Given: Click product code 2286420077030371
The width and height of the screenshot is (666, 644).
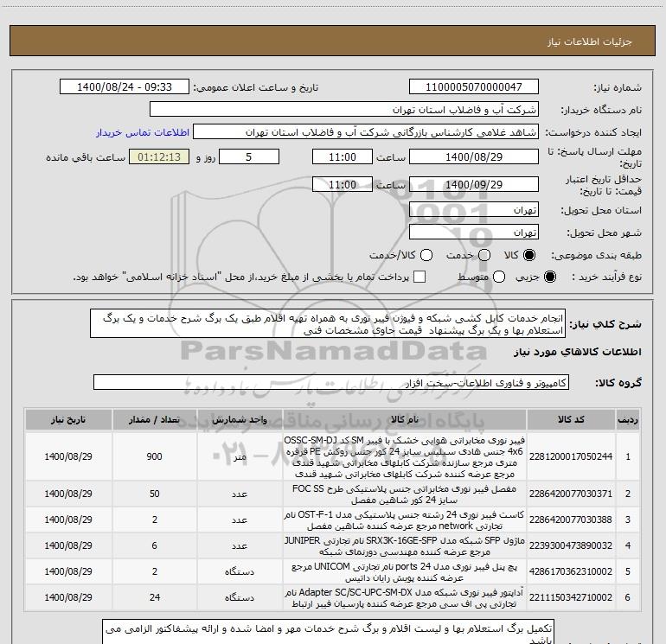Looking at the screenshot, I should (x=571, y=494).
